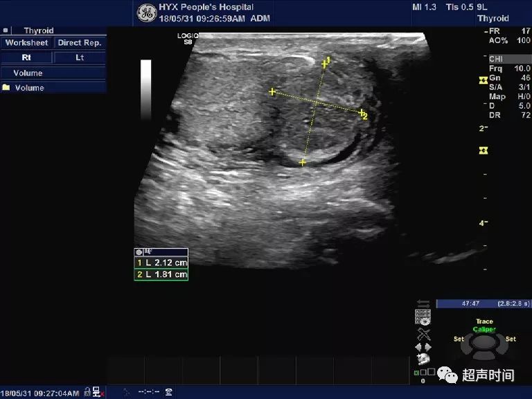532x399 pixels.
Task: Click the 4 cm depth scale marker
Action: coord(484,223)
